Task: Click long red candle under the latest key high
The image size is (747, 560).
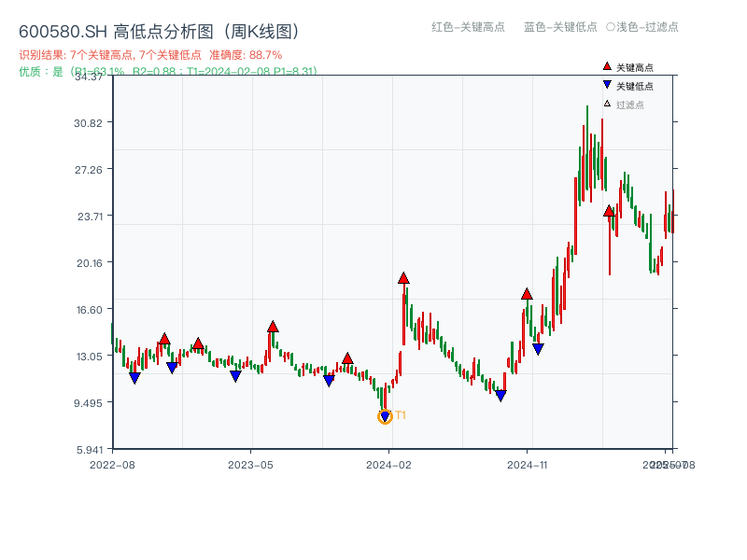Action: tap(610, 245)
